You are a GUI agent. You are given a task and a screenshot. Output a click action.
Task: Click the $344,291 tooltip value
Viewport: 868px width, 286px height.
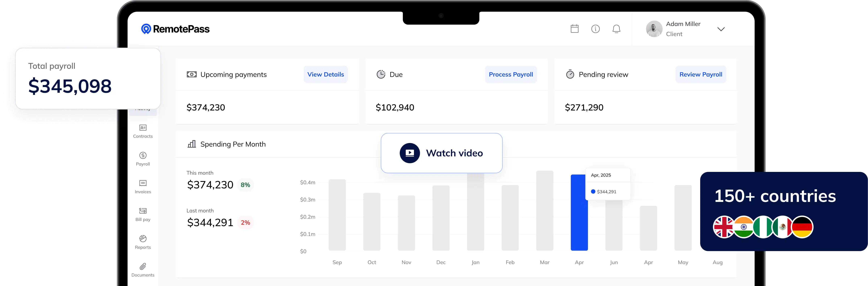pyautogui.click(x=606, y=192)
